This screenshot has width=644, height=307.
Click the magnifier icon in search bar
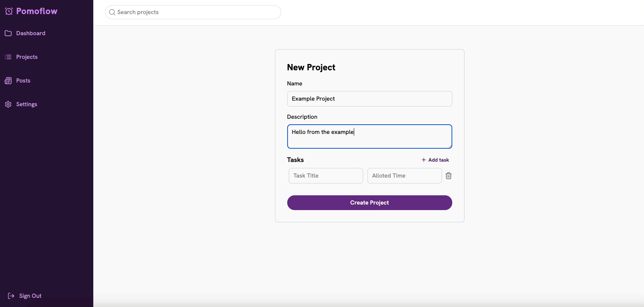(x=112, y=12)
